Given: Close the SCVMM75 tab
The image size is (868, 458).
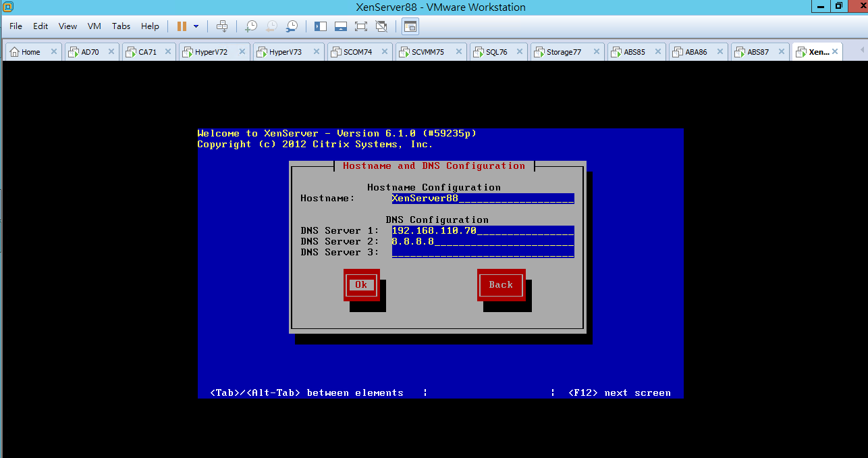Looking at the screenshot, I should 458,52.
